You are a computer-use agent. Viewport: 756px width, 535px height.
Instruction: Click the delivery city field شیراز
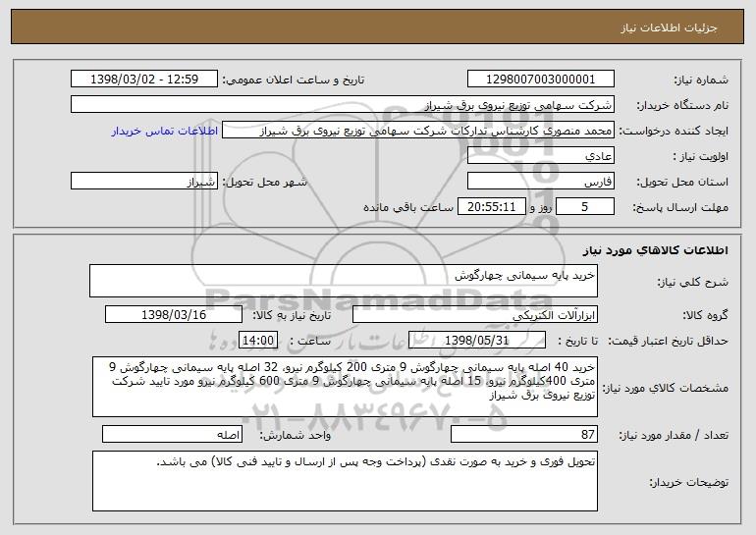pyautogui.click(x=144, y=182)
